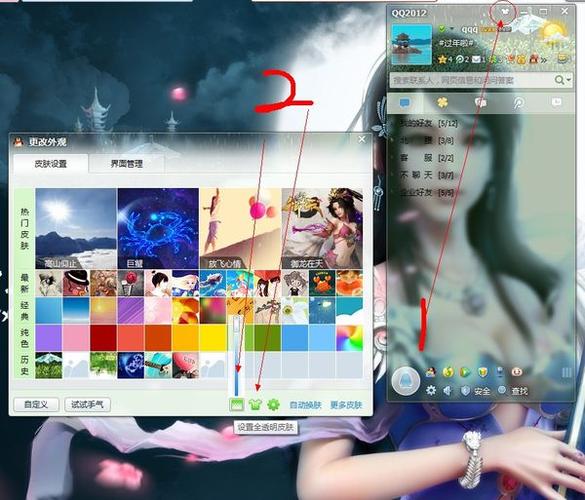Pick the dark red solid color swatch
Image resolution: width=585 pixels, height=500 pixels.
coord(103,338)
